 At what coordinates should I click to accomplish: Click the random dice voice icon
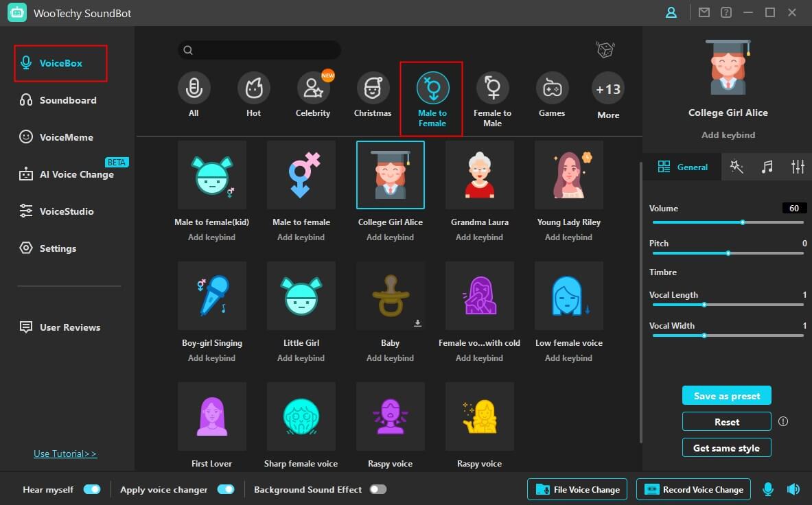[x=605, y=49]
